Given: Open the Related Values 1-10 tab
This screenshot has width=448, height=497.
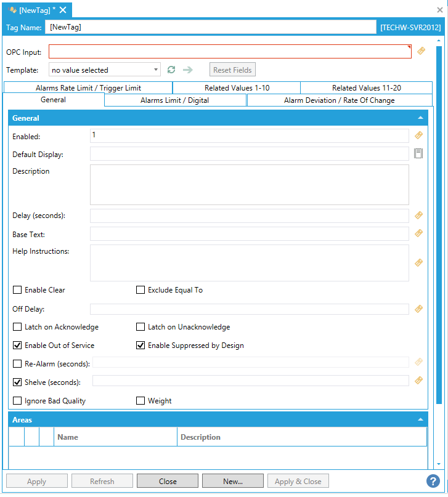Looking at the screenshot, I should pos(237,88).
